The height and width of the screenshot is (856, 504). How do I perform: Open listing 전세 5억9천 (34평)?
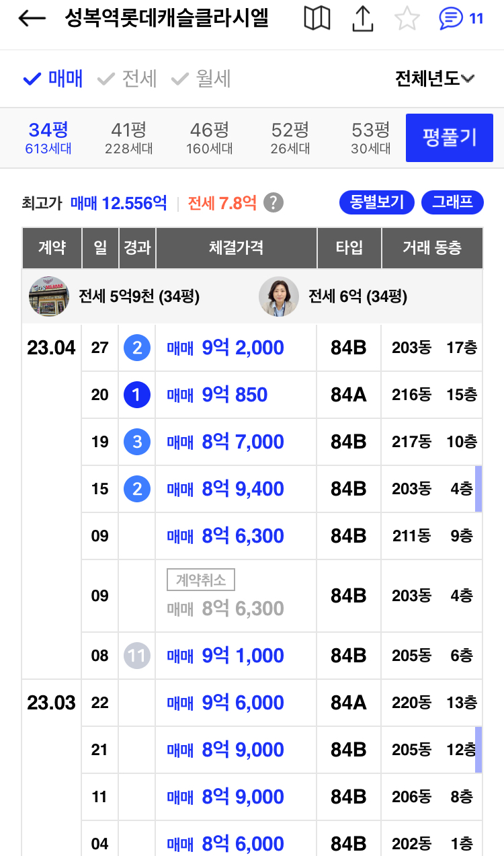click(139, 297)
